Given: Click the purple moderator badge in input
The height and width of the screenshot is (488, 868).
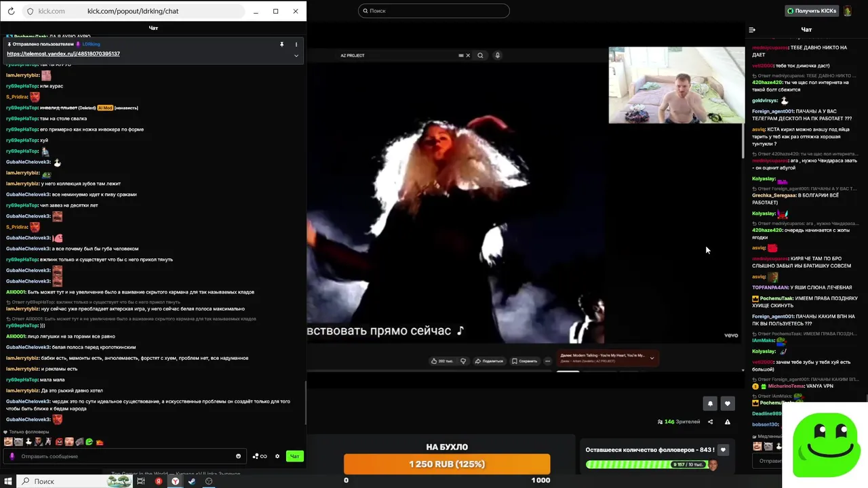Looking at the screenshot, I should (12, 456).
